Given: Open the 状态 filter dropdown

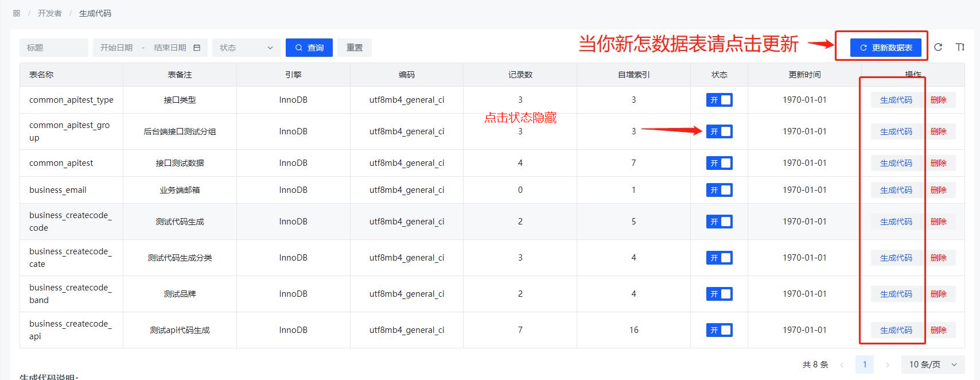Looking at the screenshot, I should coord(246,48).
